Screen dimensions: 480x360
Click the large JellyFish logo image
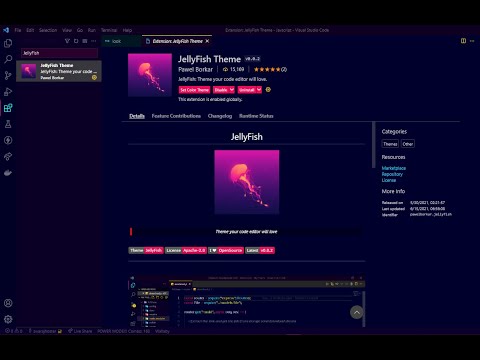click(x=247, y=182)
